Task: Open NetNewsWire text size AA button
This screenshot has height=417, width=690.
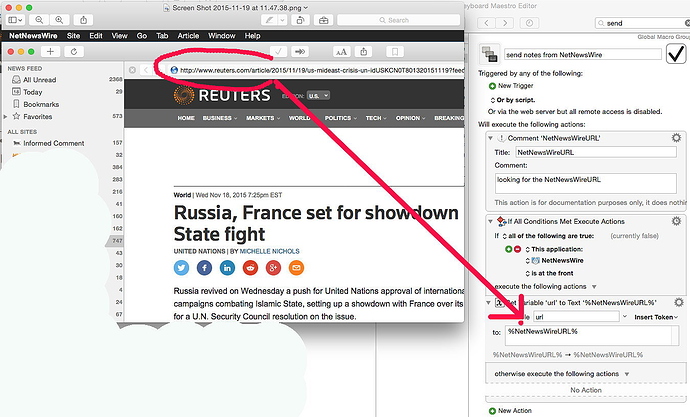Action: click(341, 52)
